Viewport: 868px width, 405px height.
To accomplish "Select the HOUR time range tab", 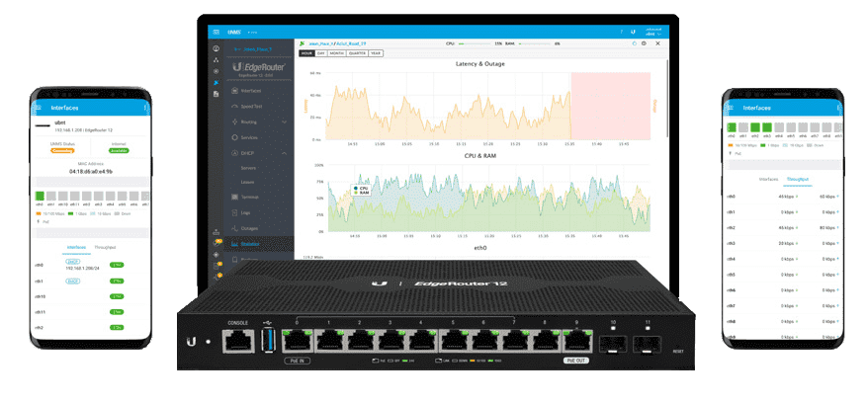I will pos(306,53).
